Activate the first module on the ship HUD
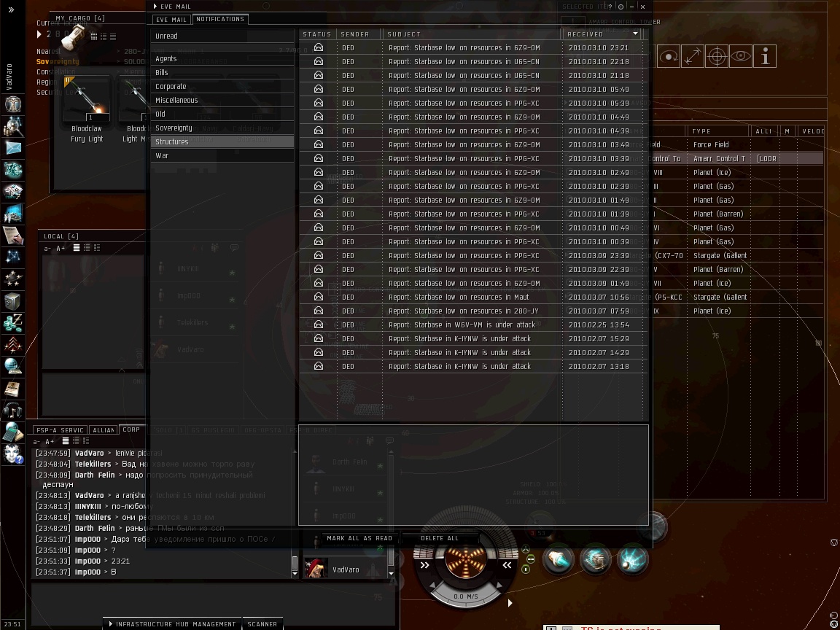The height and width of the screenshot is (630, 840). click(559, 560)
